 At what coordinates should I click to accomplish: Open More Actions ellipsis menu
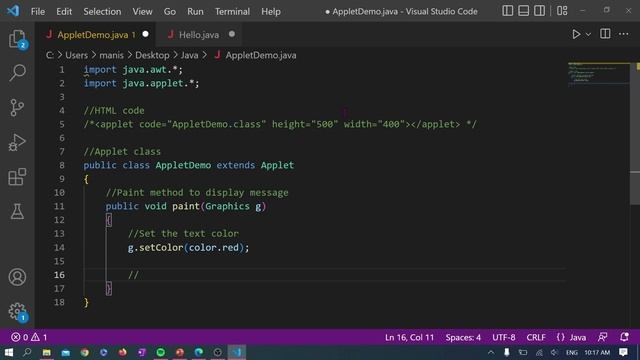point(623,34)
